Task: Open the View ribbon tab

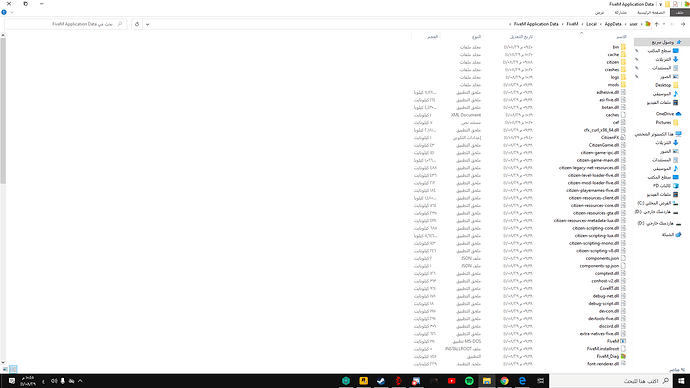Action: tap(599, 13)
